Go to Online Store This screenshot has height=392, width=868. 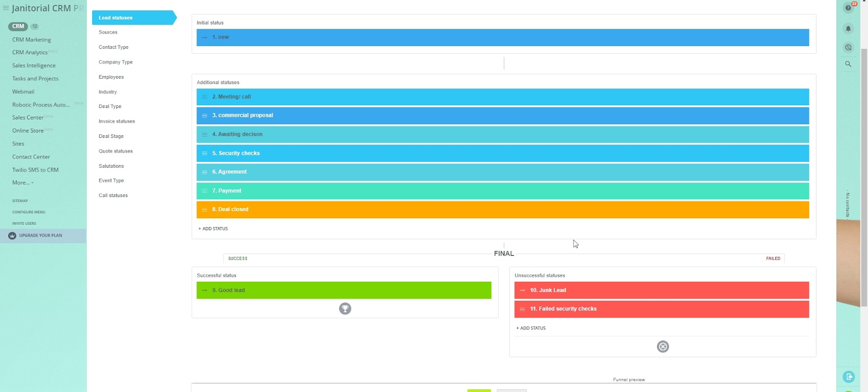click(28, 131)
